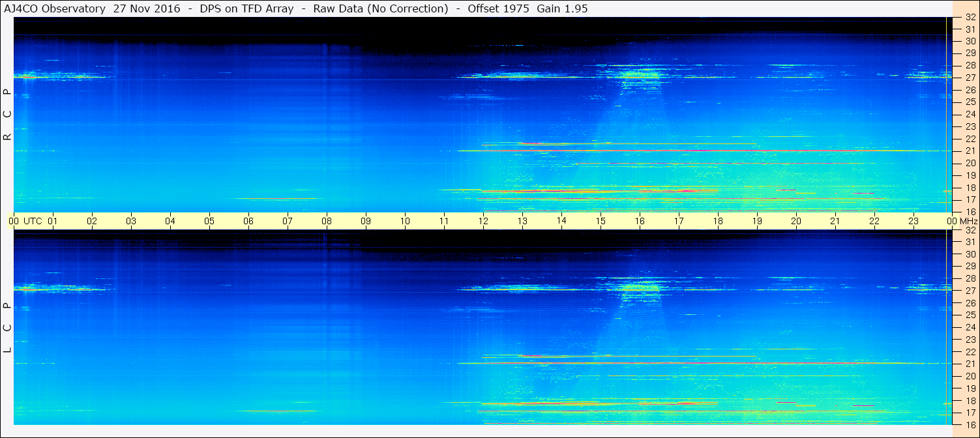
Task: Pick the 20 hour label on the UTC axis
Action: [796, 221]
